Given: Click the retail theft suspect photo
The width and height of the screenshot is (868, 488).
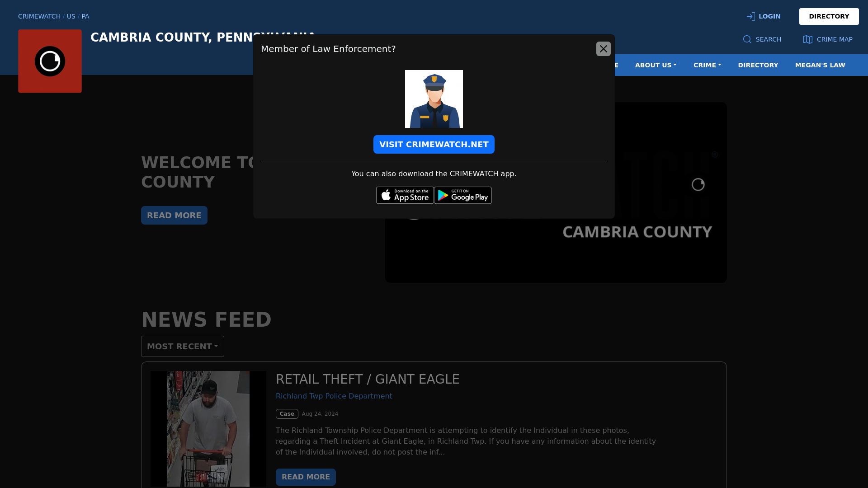Looking at the screenshot, I should coord(208,429).
